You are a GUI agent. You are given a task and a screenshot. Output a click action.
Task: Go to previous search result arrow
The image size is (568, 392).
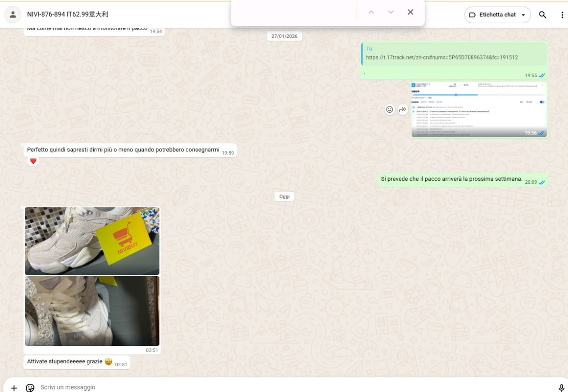pos(371,12)
